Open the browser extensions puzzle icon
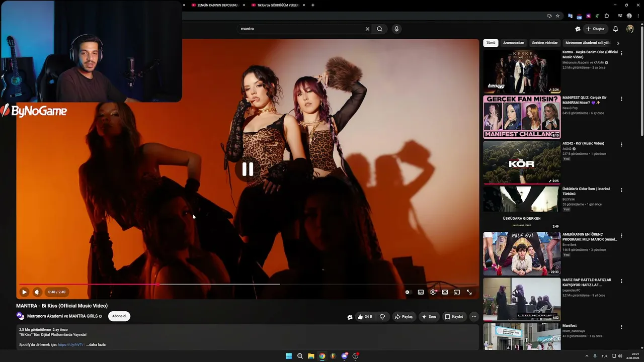This screenshot has width=644, height=362. (606, 16)
